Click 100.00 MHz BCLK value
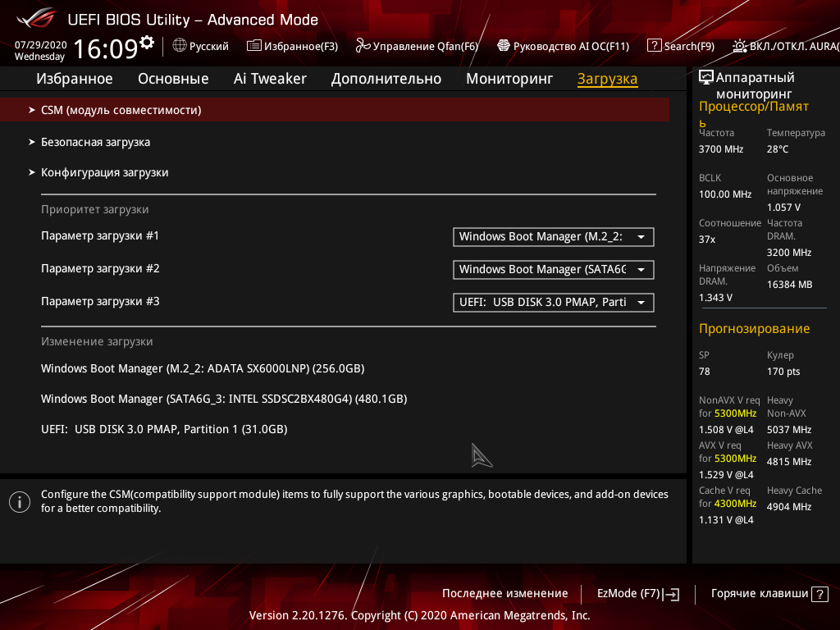The height and width of the screenshot is (630, 840). pos(725,194)
